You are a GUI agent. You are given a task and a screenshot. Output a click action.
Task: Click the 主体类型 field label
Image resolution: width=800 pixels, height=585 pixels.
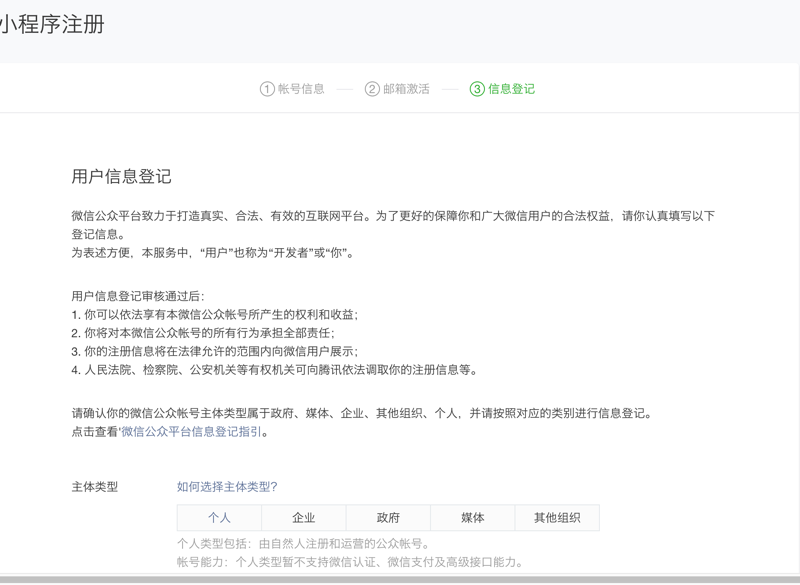click(95, 487)
